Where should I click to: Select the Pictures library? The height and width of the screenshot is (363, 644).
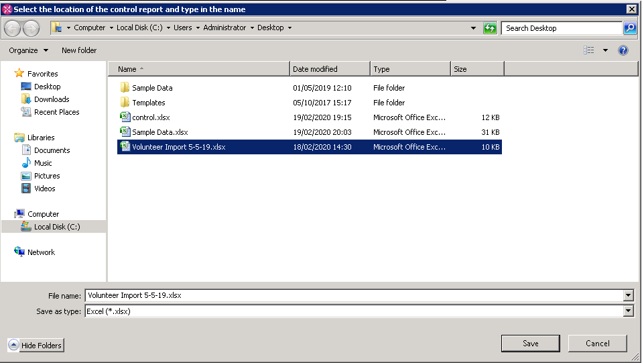tap(47, 176)
